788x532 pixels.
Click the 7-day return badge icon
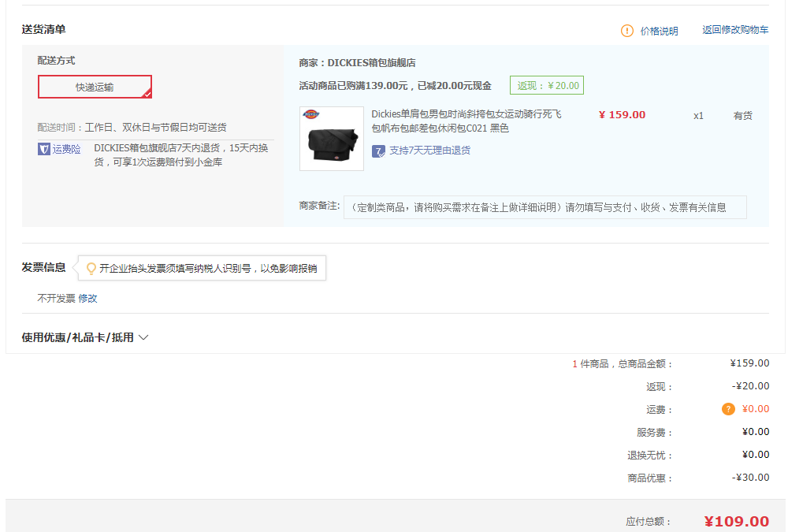pyautogui.click(x=378, y=151)
